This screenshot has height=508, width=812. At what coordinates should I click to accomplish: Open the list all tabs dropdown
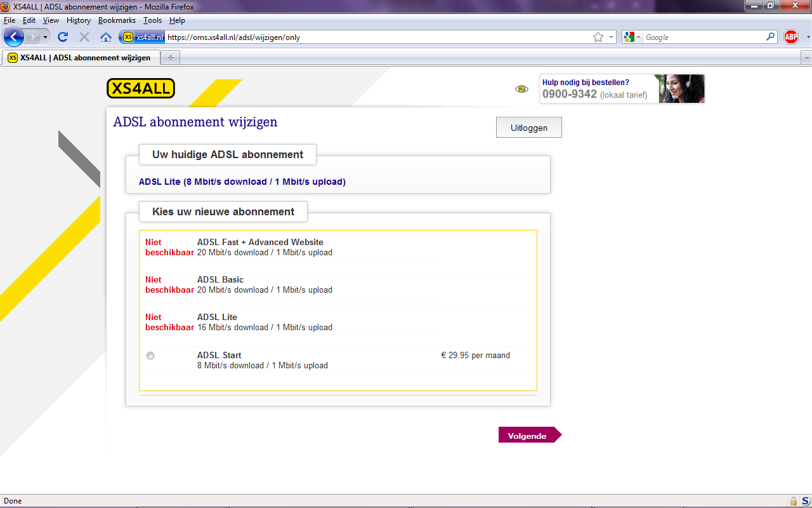tap(806, 58)
